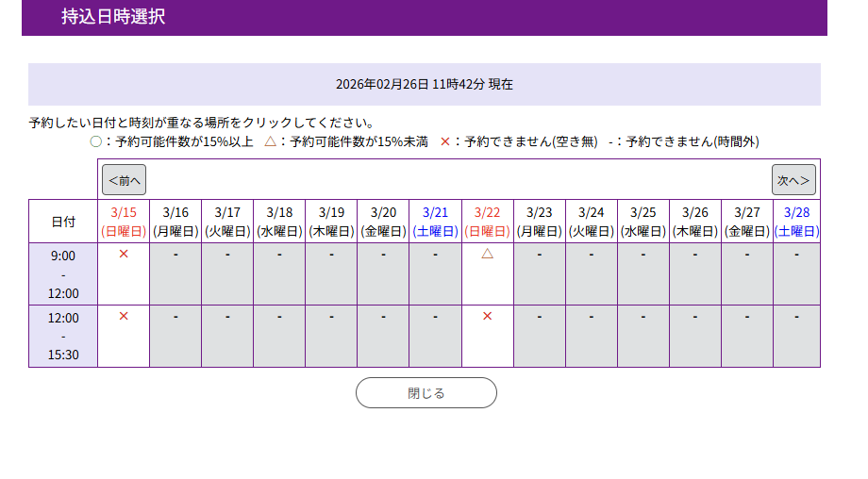
Task: Click the 3/16 Monday 9:00-12:00 cell
Action: [175, 273]
